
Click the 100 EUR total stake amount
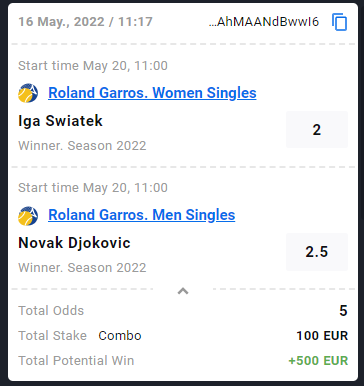pyautogui.click(x=322, y=336)
